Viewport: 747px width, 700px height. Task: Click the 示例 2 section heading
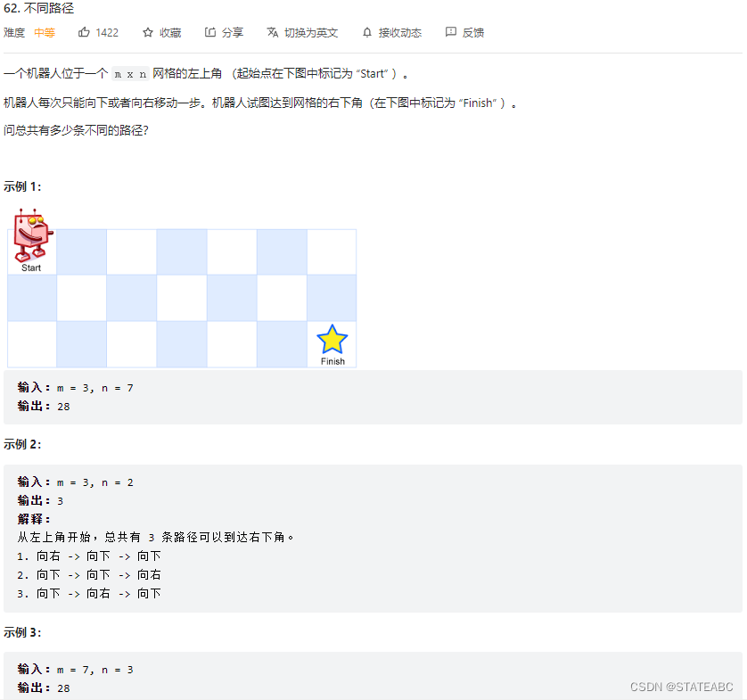pyautogui.click(x=22, y=444)
